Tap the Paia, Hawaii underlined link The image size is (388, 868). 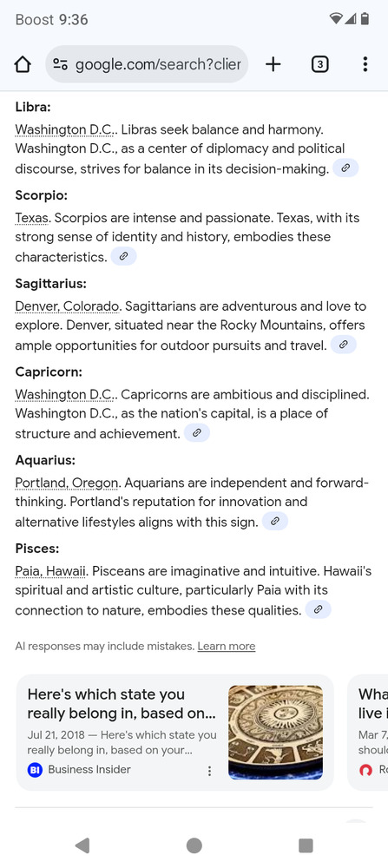coord(50,571)
